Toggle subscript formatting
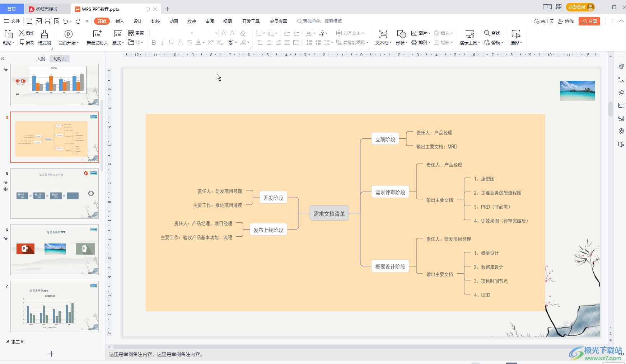This screenshot has height=364, width=626. [220, 42]
